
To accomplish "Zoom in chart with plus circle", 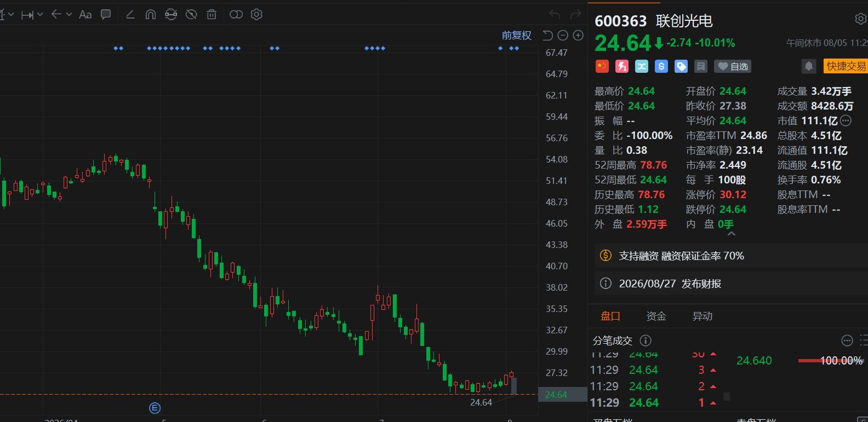I will (578, 36).
